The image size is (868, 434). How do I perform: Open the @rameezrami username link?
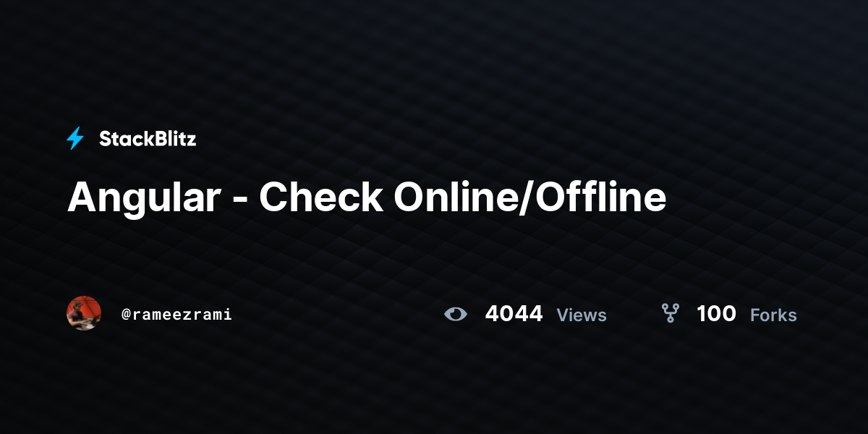click(176, 315)
